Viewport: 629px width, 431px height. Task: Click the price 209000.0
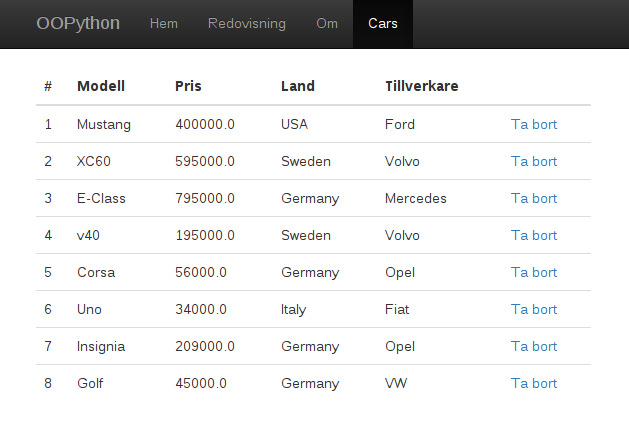pyautogui.click(x=205, y=346)
